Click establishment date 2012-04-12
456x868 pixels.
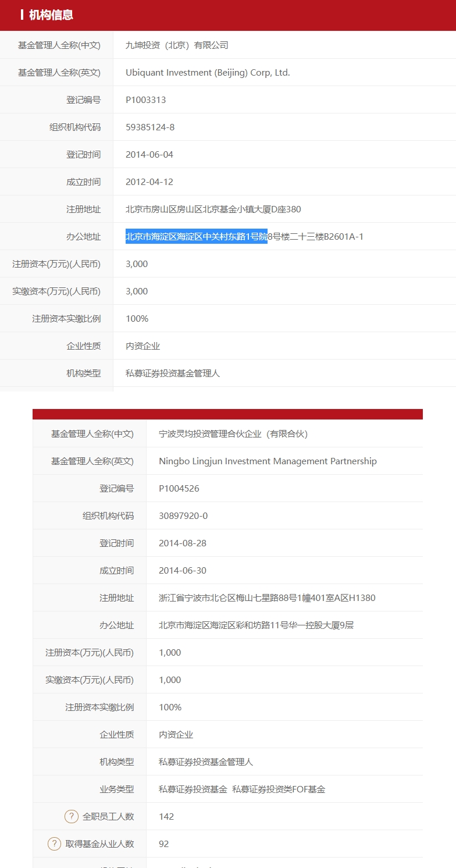(x=149, y=182)
